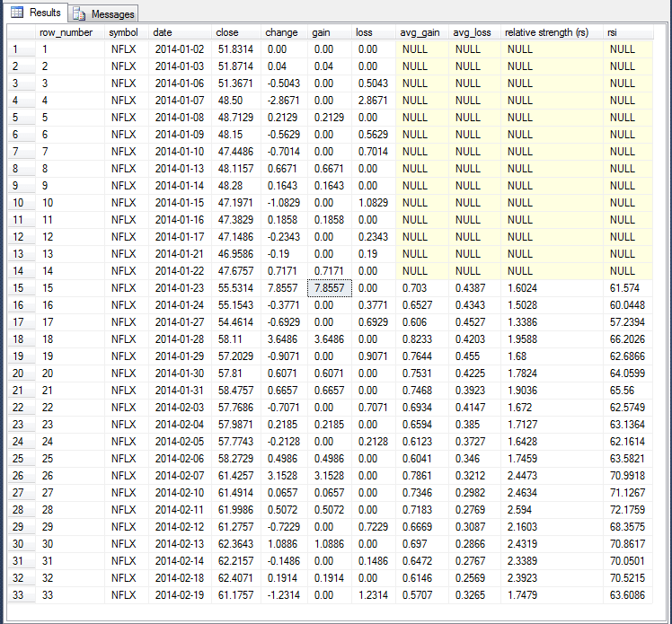Click close value 46.9586
Screen dimensions: 672x624
[236, 254]
